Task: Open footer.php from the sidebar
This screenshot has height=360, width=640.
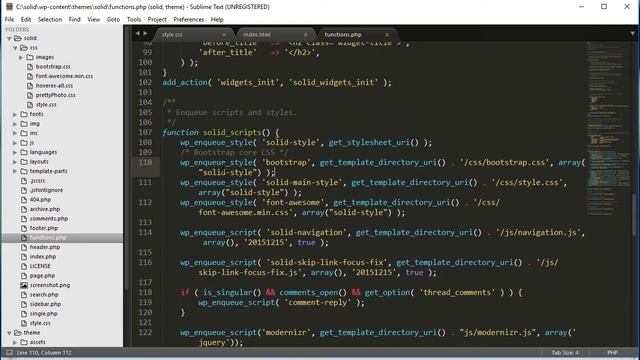Action: [44, 228]
